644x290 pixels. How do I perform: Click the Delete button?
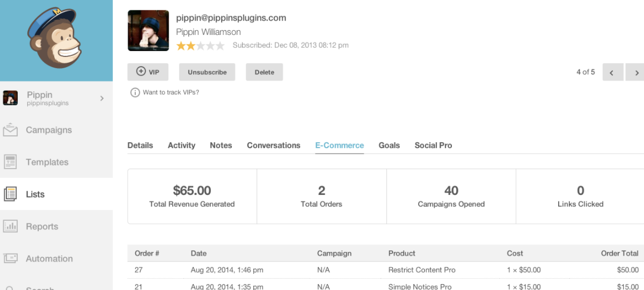pyautogui.click(x=265, y=72)
